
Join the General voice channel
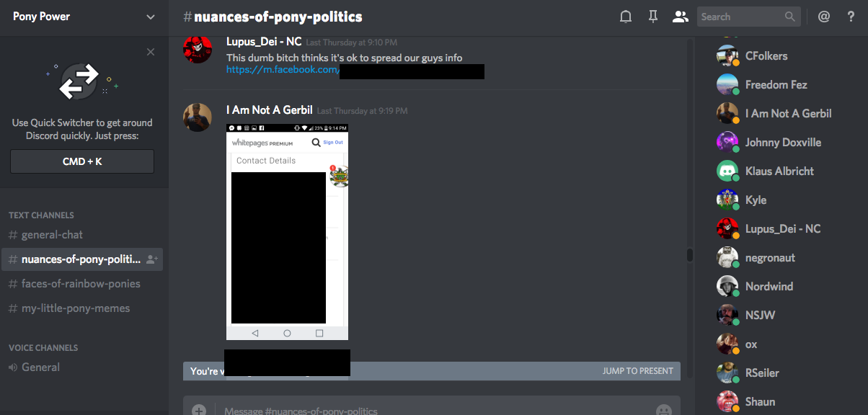[x=40, y=367]
